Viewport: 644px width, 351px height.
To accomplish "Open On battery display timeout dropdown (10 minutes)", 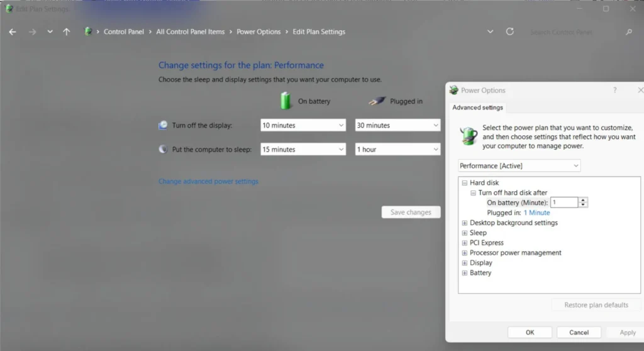I will (303, 125).
